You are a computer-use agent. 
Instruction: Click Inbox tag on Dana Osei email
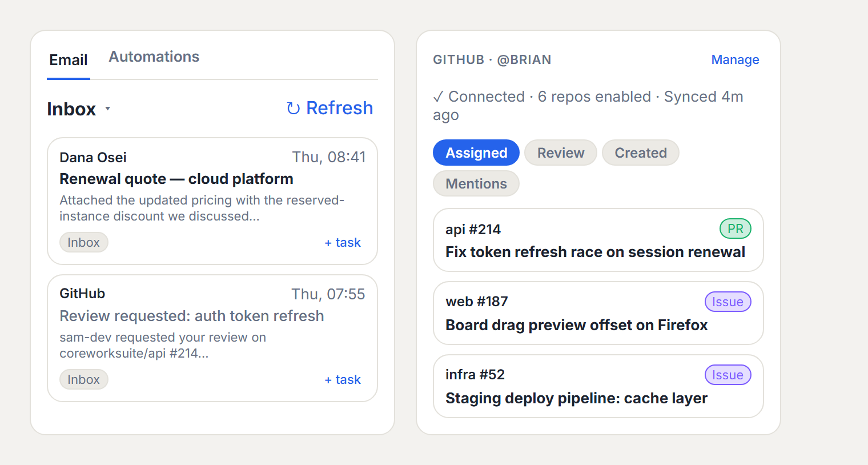[x=84, y=242]
